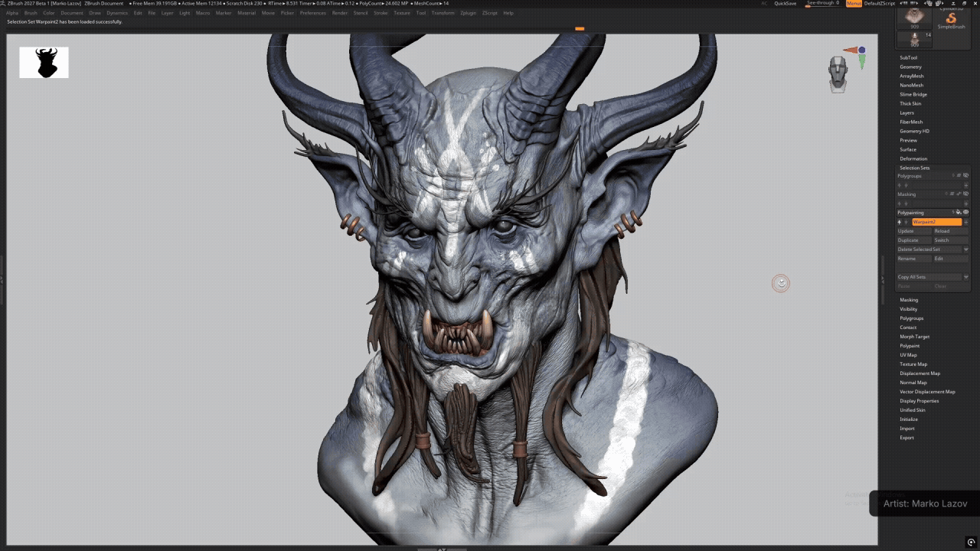Expand the Deformation section
The image size is (980, 551).
913,158
